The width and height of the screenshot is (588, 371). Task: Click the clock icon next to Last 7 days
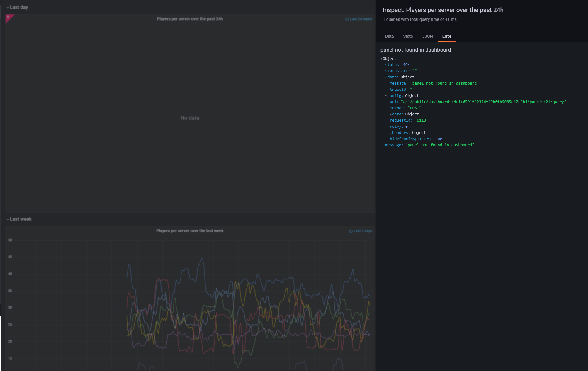pyautogui.click(x=350, y=231)
